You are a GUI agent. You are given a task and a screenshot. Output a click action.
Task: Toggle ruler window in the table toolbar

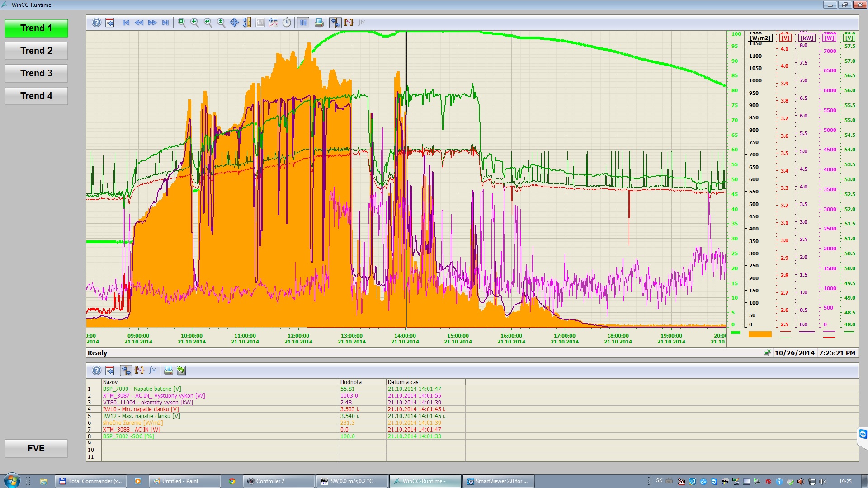click(126, 371)
